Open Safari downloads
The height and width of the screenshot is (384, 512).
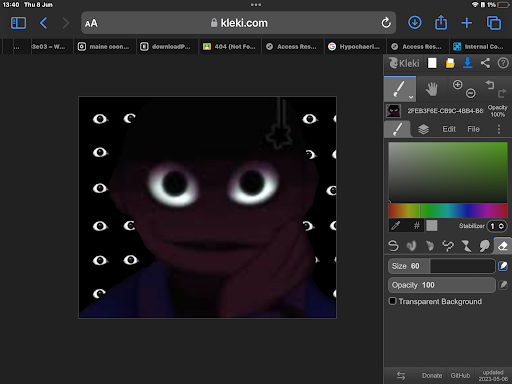tap(415, 23)
